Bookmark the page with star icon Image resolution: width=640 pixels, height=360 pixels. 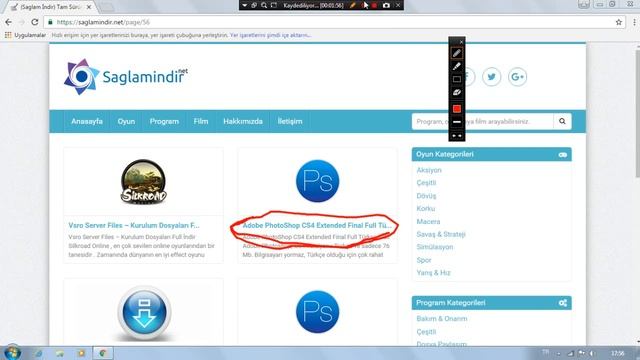(619, 22)
